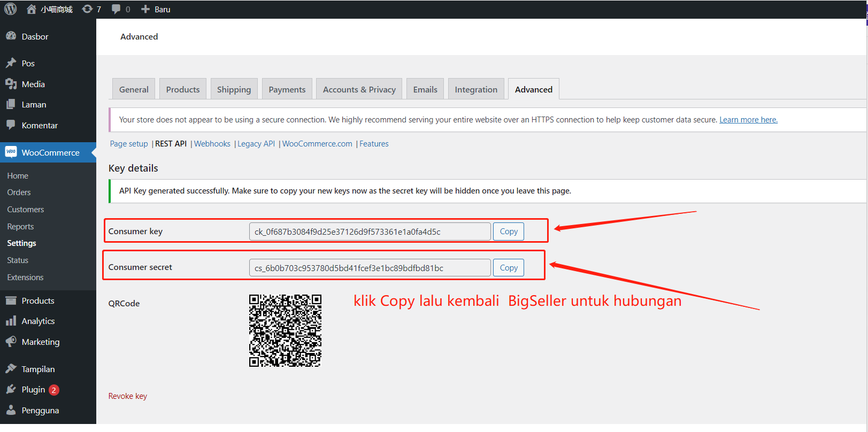Open the comments bubble icon in admin bar
Viewport: 868px width, 432px height.
pos(116,9)
